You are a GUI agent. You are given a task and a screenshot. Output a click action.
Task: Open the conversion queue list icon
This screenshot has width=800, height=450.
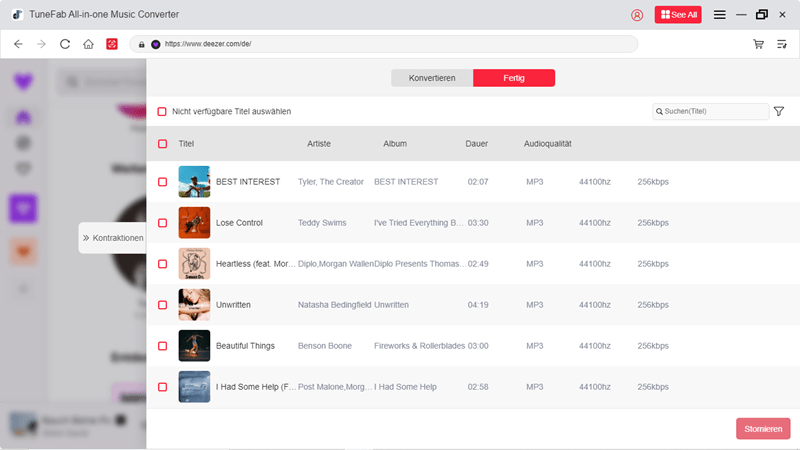782,44
